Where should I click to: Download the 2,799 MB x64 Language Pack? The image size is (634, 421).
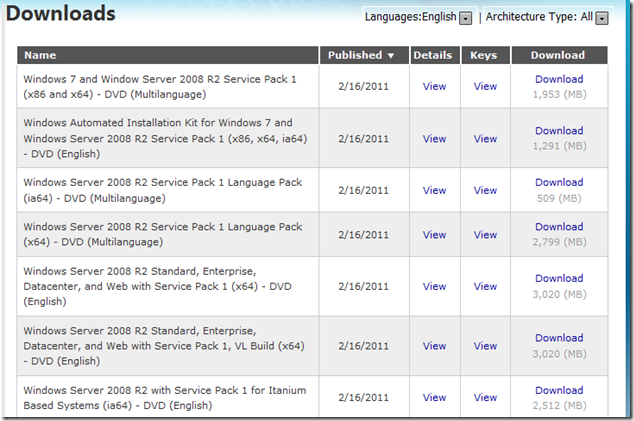pyautogui.click(x=559, y=227)
